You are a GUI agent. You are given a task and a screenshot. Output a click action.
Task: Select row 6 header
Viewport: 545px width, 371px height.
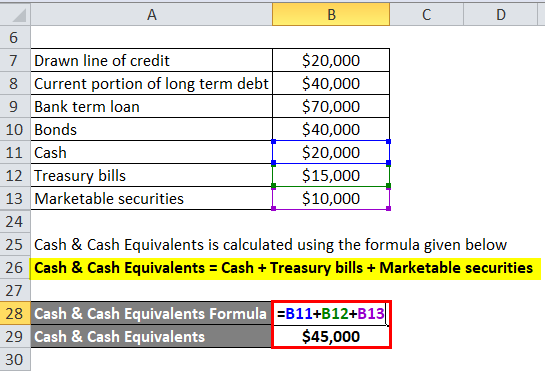15,37
